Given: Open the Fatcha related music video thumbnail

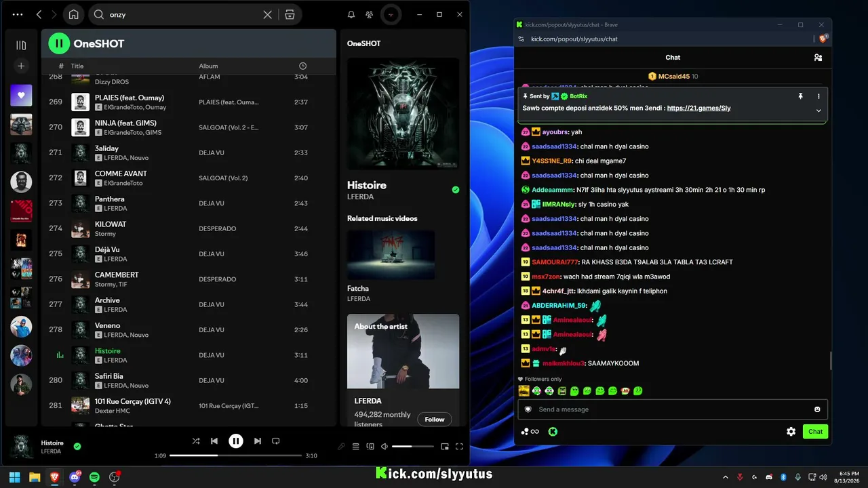Looking at the screenshot, I should pyautogui.click(x=391, y=255).
